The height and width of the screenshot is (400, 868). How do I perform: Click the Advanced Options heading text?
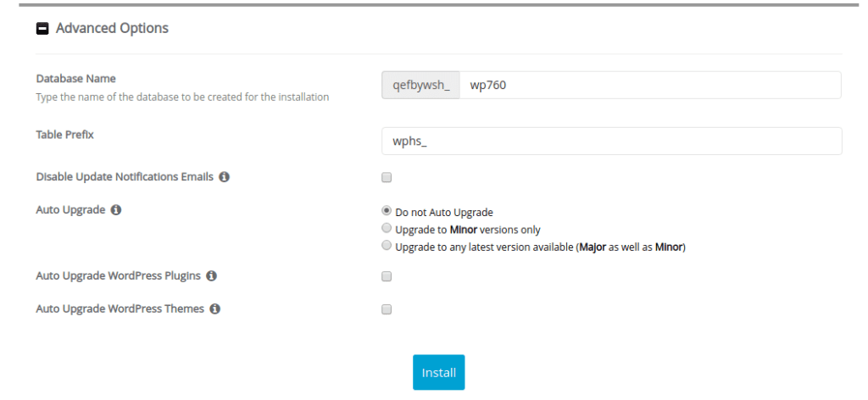click(x=112, y=28)
